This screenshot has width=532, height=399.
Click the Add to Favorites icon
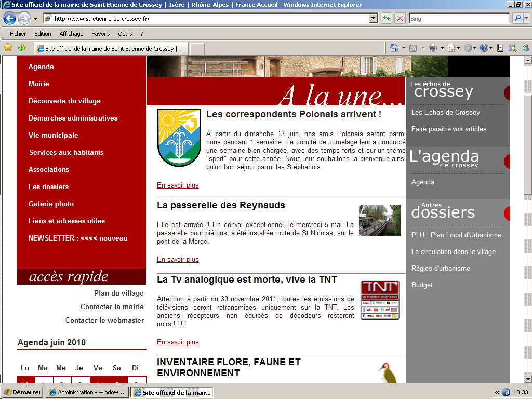click(22, 48)
